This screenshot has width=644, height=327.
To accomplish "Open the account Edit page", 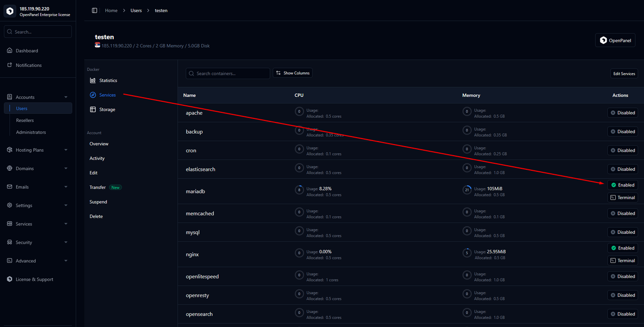I will [94, 173].
